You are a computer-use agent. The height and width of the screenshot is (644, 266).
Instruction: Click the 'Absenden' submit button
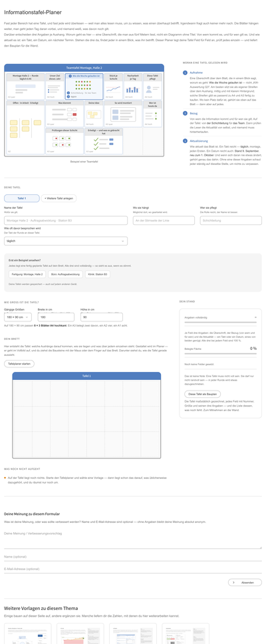(245, 582)
